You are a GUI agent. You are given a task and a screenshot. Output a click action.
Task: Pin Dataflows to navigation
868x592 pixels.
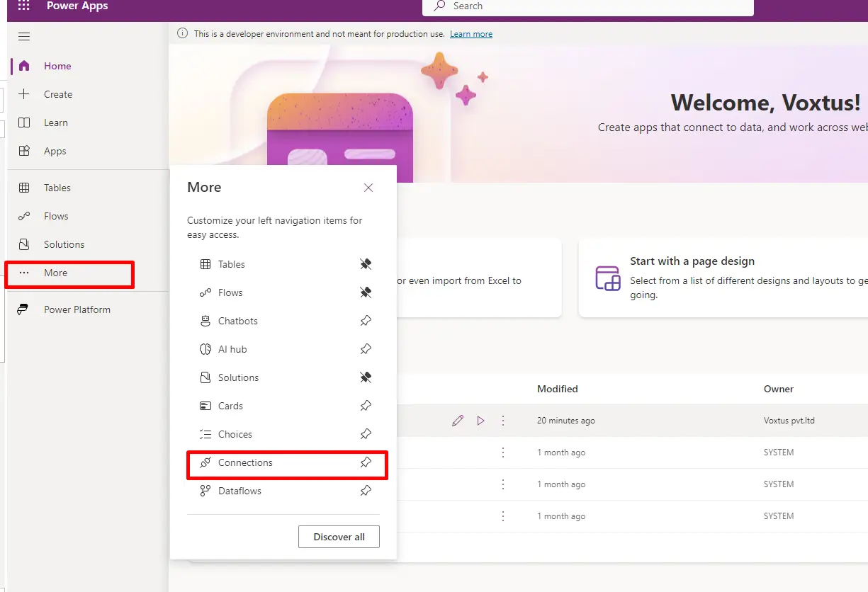(366, 491)
